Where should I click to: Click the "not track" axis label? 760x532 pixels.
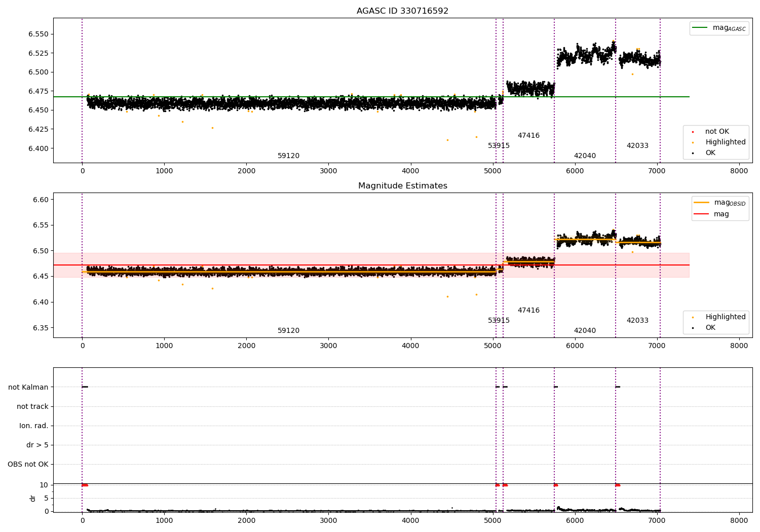pos(32,406)
